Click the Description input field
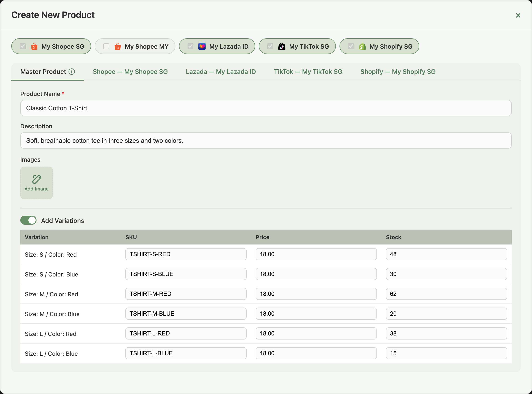The height and width of the screenshot is (394, 532). (x=266, y=140)
